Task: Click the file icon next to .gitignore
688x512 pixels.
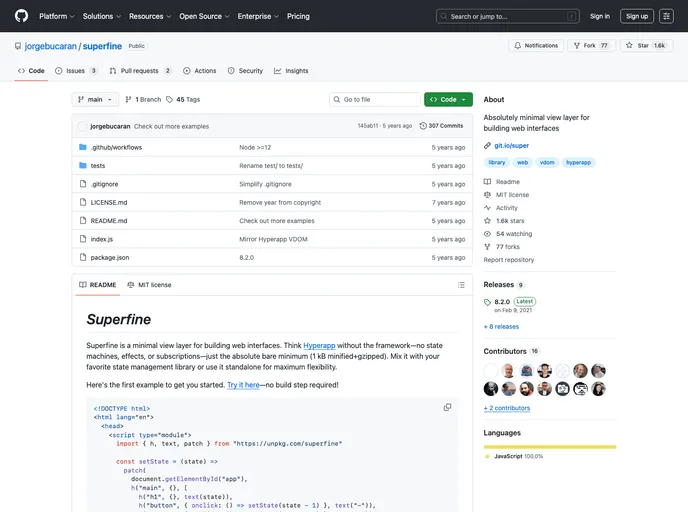Action: 82,184
